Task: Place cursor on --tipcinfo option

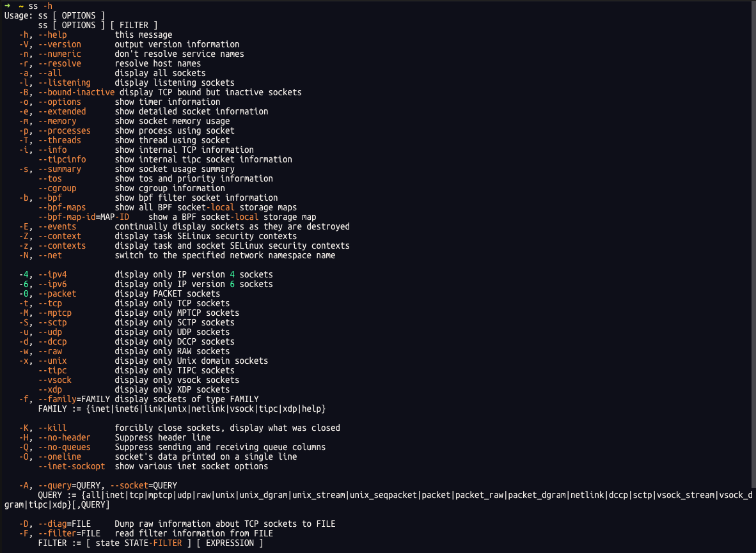Action: click(x=62, y=159)
